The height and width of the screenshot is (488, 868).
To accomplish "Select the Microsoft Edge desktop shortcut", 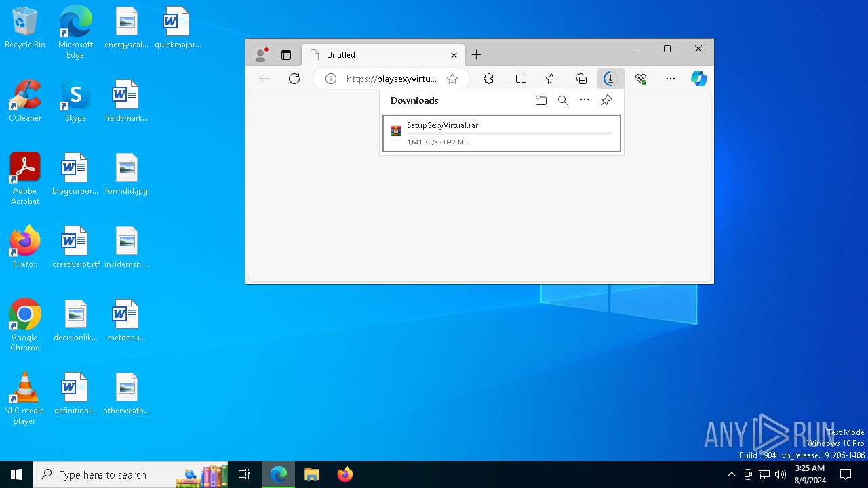I will tap(75, 32).
